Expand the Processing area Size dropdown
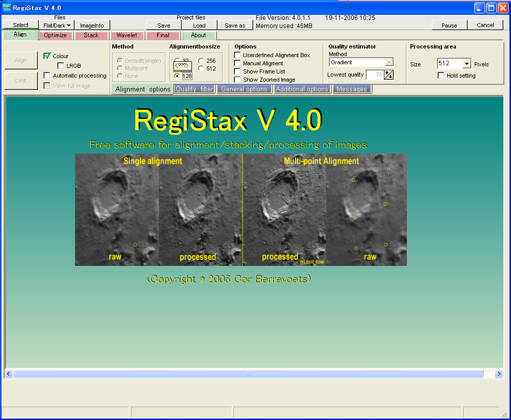This screenshot has width=511, height=420. pyautogui.click(x=467, y=64)
